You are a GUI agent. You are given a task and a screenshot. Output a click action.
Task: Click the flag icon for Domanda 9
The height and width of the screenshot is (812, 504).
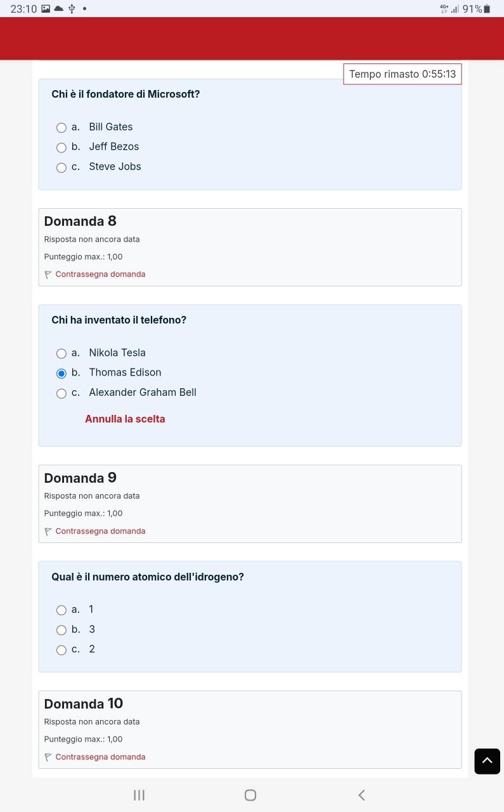[x=48, y=532]
